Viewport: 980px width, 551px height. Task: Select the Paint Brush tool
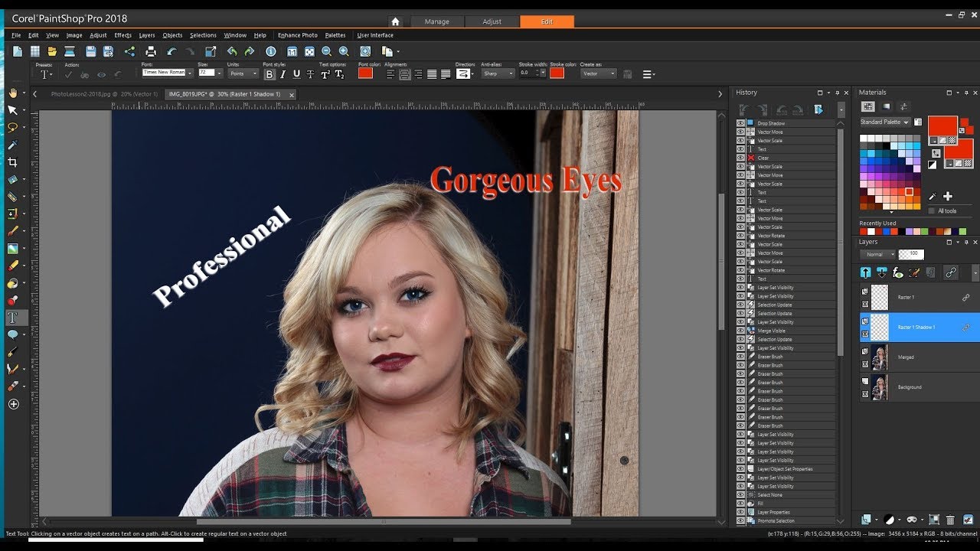[x=12, y=231]
